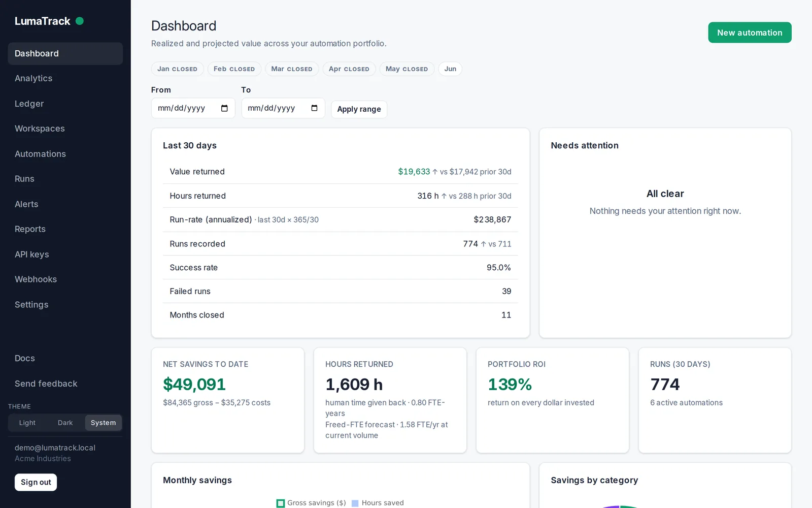812x508 pixels.
Task: Focus the From date input
Action: (x=193, y=108)
